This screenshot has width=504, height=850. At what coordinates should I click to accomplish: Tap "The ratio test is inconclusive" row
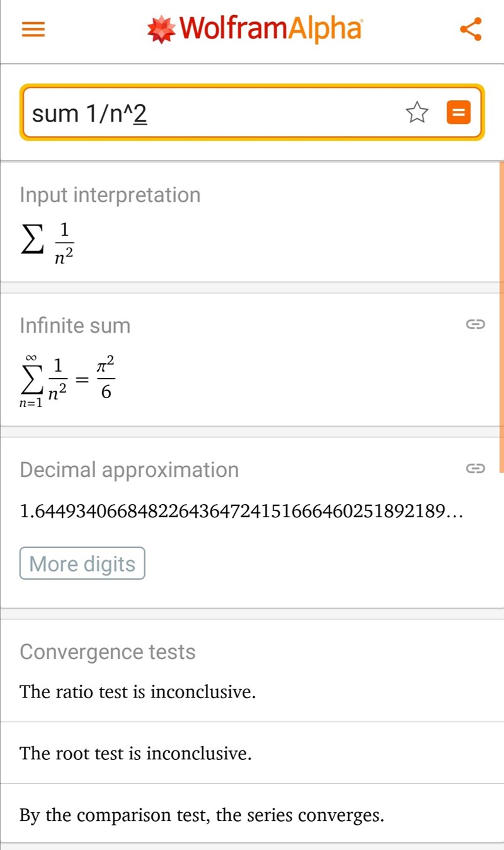(x=138, y=692)
